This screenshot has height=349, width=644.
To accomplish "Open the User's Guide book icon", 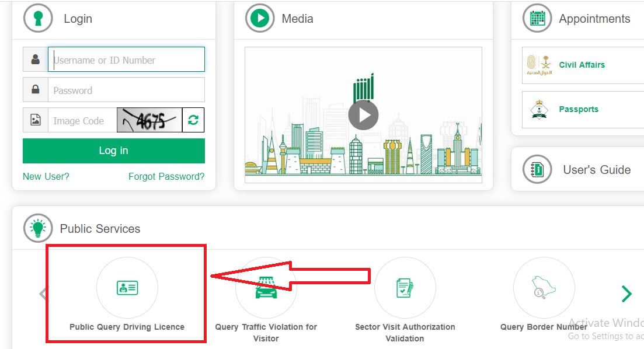I will point(537,169).
